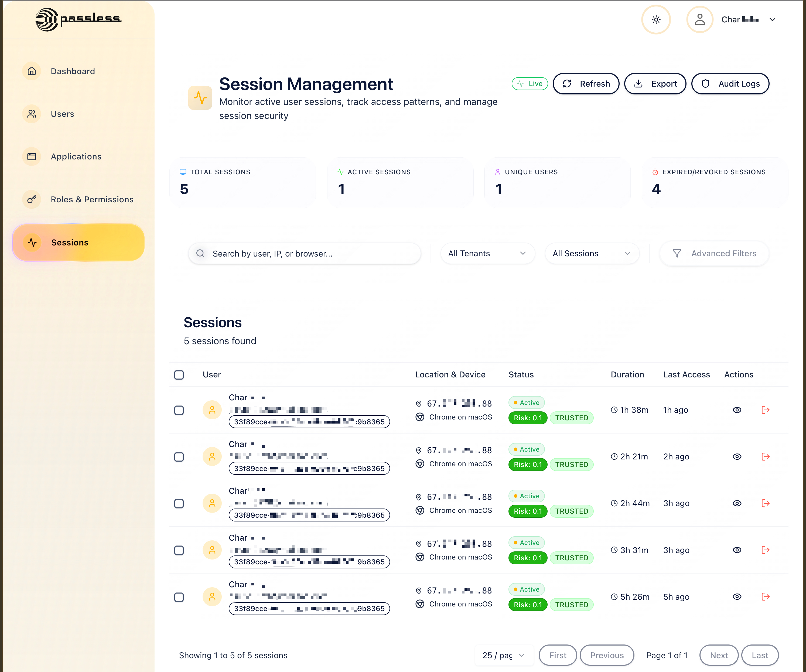
Task: Check the select-all checkbox in table header
Action: pos(179,374)
